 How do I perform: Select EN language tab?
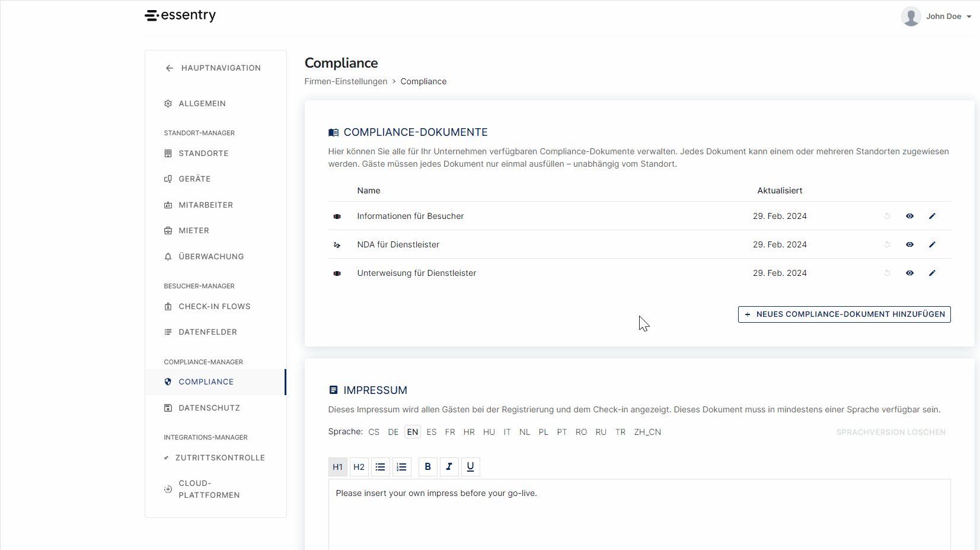413,433
